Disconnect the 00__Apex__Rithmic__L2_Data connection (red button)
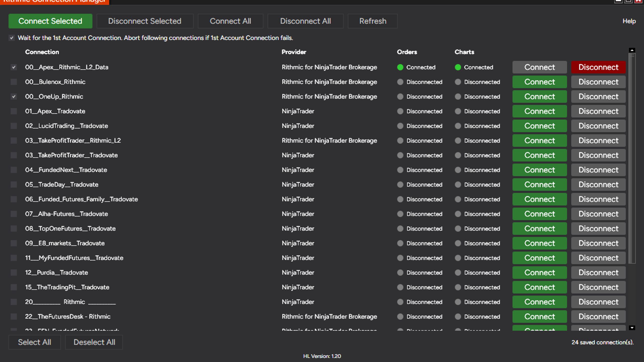 tap(598, 67)
